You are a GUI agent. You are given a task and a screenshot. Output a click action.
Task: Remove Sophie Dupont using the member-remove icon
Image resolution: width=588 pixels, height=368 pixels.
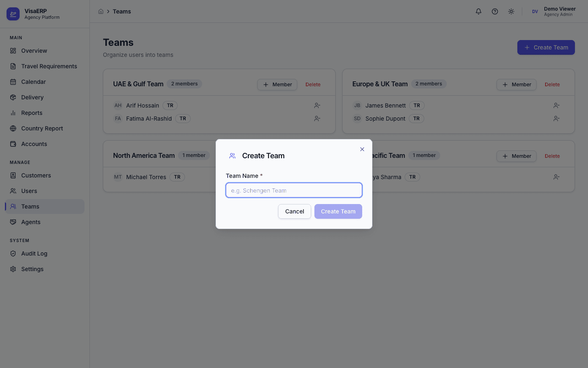click(556, 119)
